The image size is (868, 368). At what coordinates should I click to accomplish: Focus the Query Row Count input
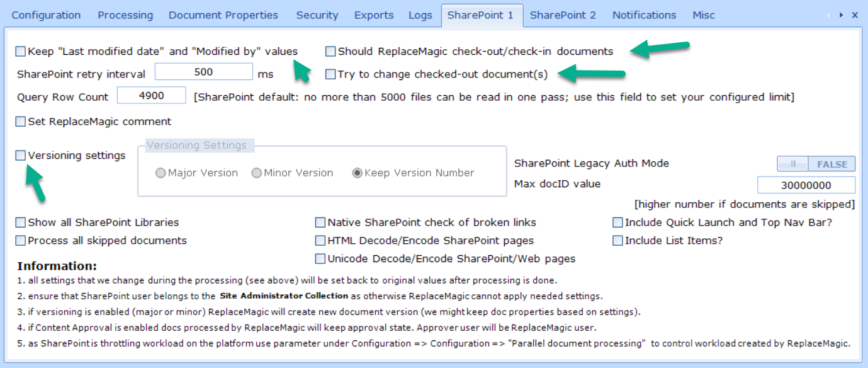152,96
